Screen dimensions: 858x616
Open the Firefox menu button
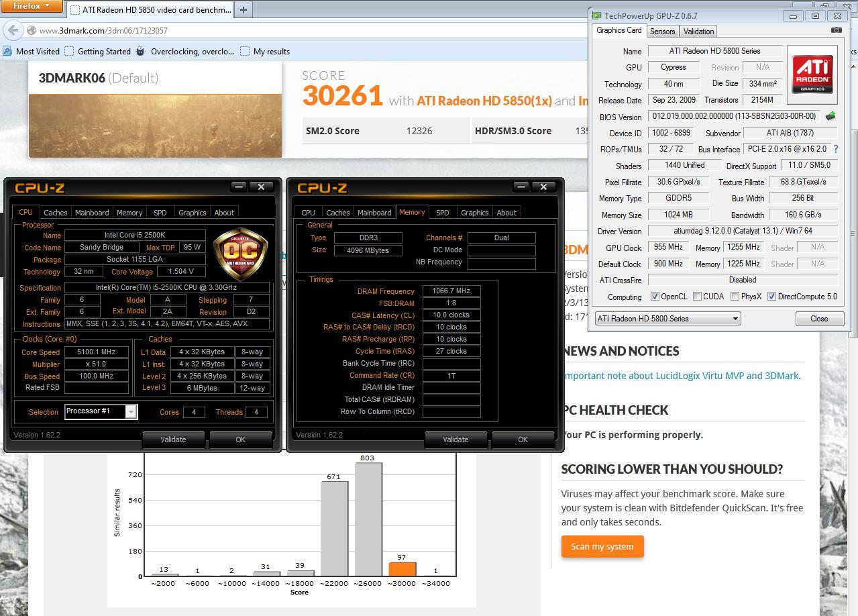32,6
